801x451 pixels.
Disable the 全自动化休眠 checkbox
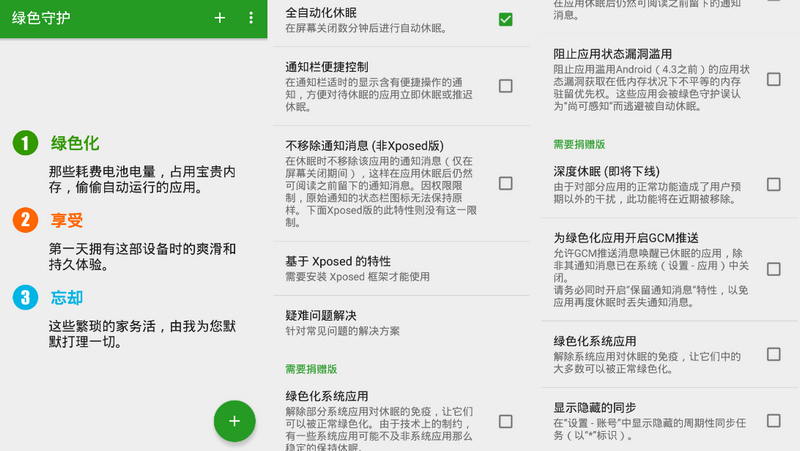coord(505,20)
